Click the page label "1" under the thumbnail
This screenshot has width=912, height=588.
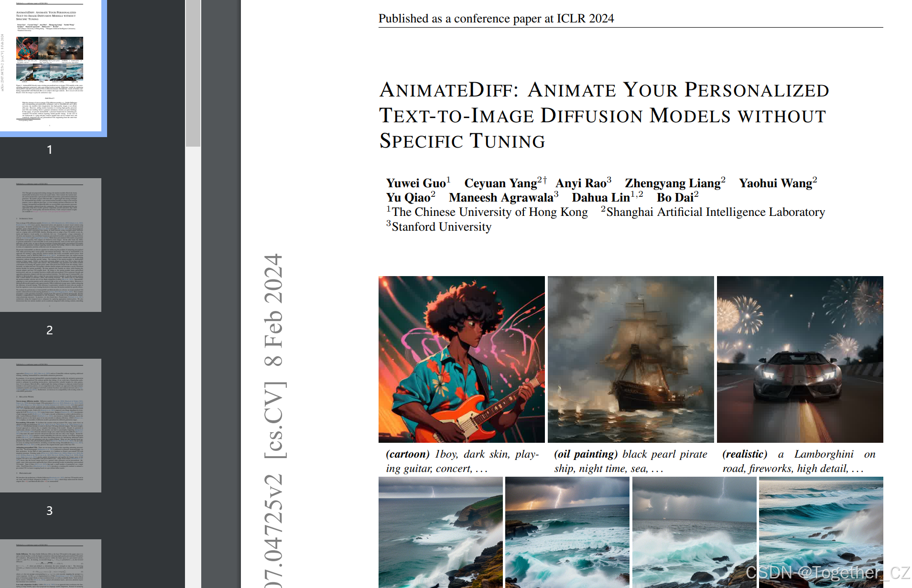49,150
